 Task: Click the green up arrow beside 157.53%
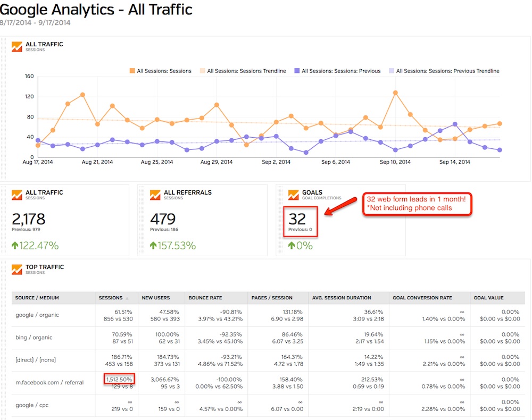pos(153,245)
